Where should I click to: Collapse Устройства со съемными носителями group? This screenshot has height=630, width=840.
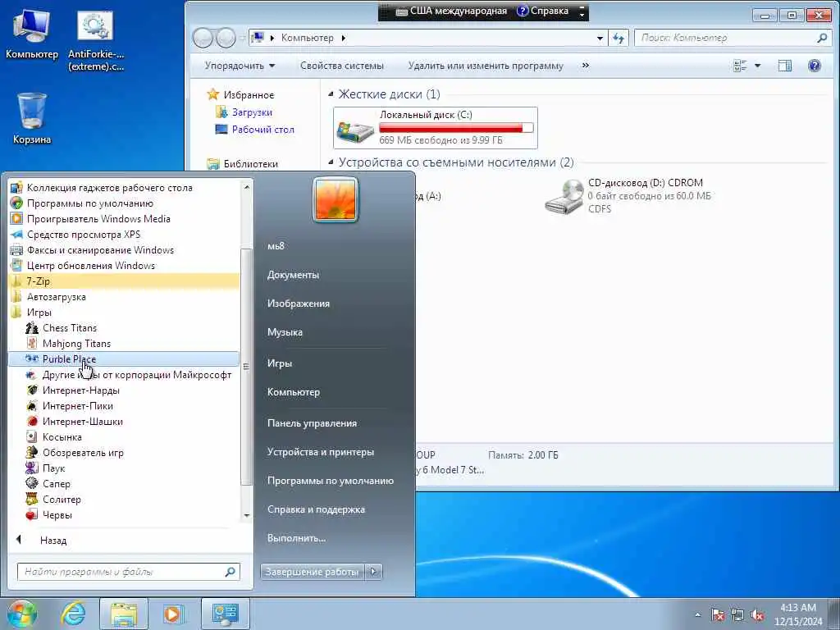[x=331, y=162]
